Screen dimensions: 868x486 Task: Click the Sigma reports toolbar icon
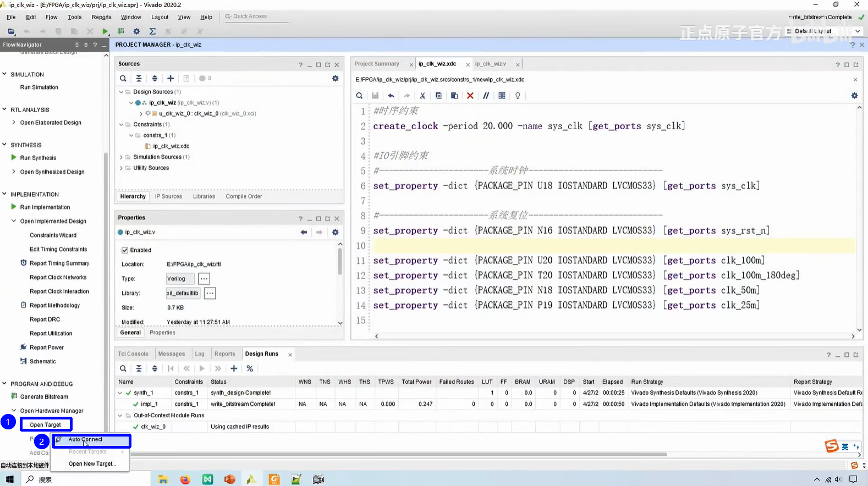click(152, 31)
